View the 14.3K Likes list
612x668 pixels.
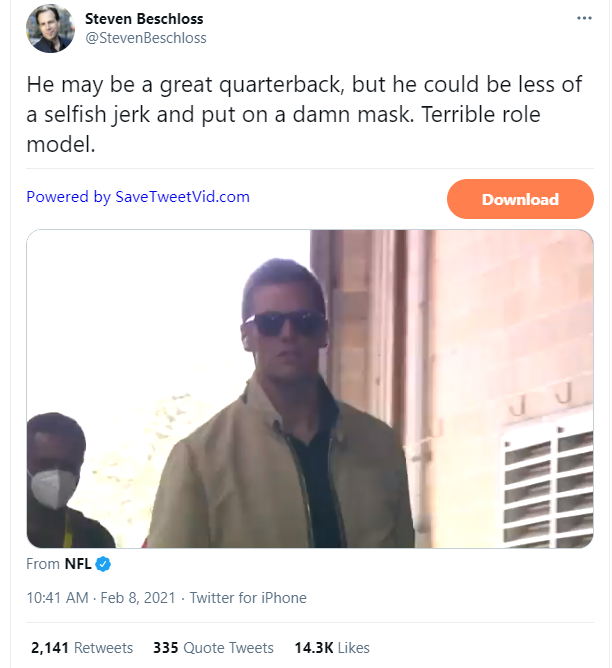click(x=331, y=648)
